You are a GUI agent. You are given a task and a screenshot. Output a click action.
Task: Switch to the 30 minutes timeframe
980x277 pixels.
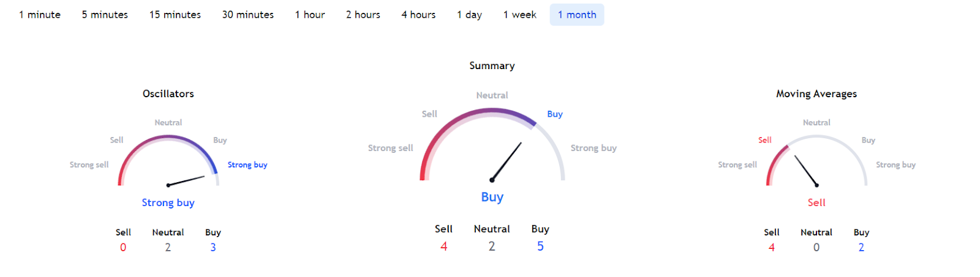248,15
